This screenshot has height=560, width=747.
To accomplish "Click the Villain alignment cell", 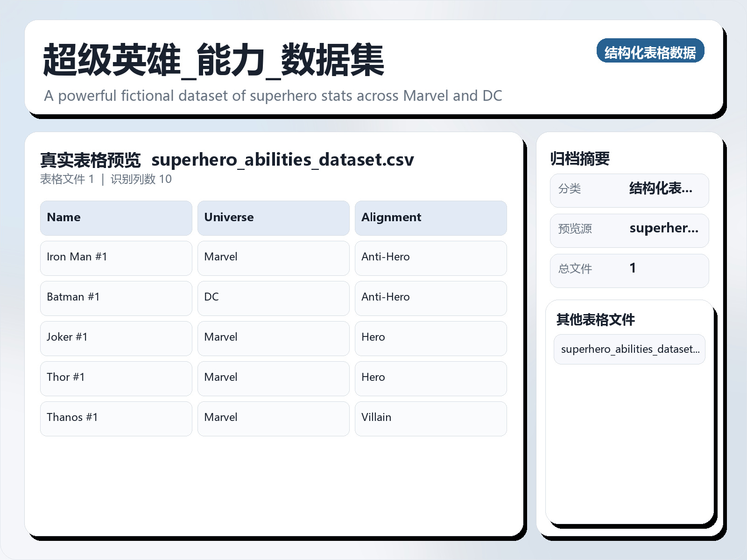I will tap(430, 418).
